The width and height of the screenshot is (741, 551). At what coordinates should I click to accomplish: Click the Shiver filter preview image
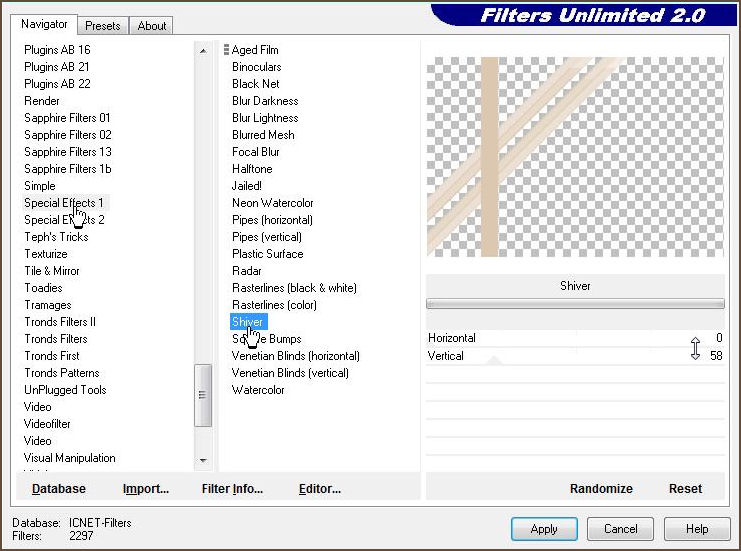[575, 157]
